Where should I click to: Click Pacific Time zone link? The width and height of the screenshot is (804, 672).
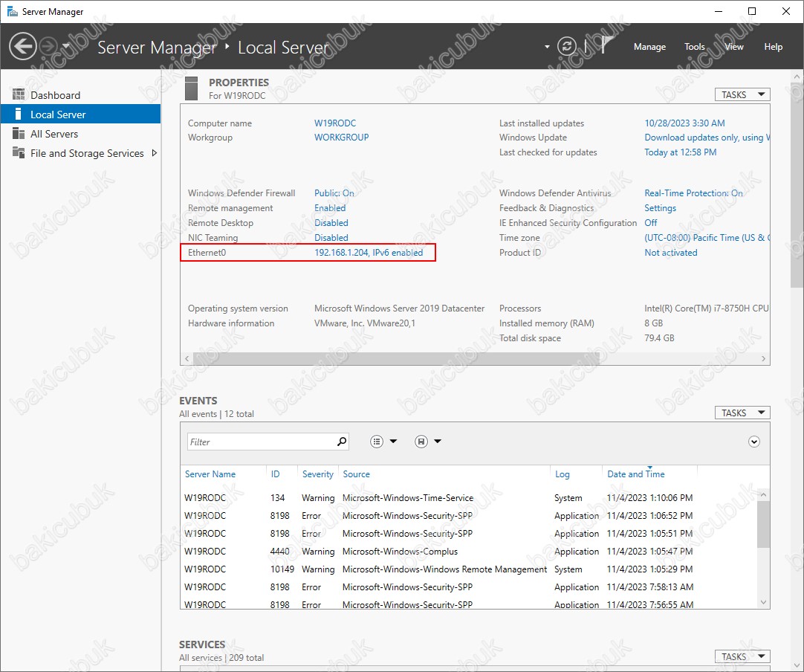coord(707,238)
